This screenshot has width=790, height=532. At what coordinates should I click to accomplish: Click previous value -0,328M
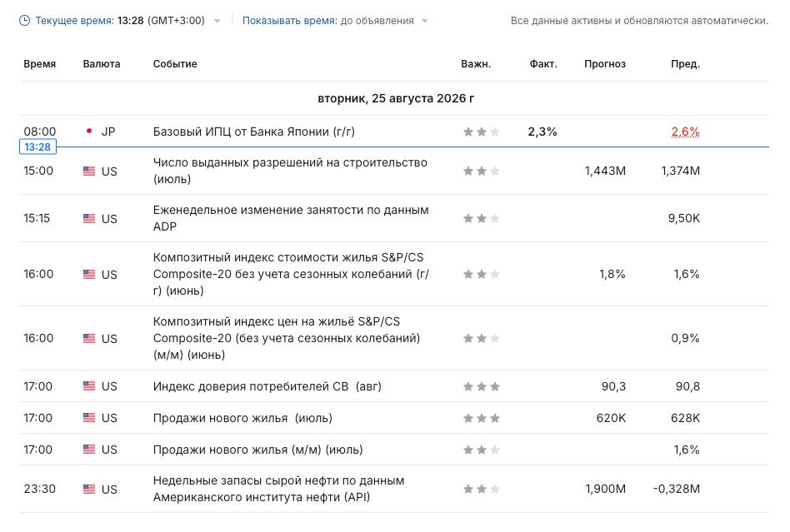click(677, 489)
